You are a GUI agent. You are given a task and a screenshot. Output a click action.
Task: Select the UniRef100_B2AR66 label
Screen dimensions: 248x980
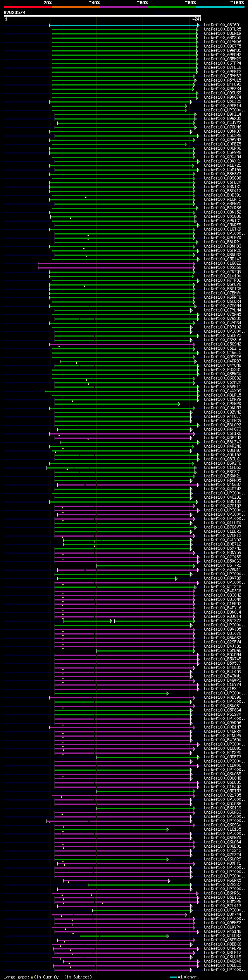click(x=222, y=208)
